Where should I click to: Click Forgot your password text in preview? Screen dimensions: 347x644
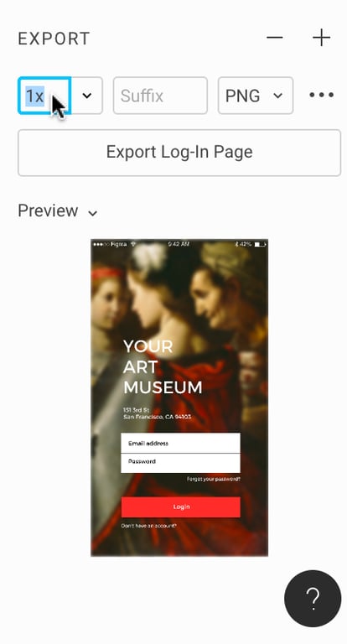214,480
